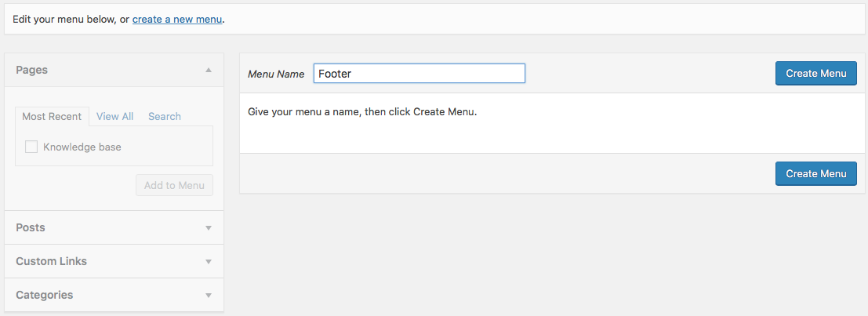Open the Categories accordion heading
Image resolution: width=868 pixels, height=316 pixels.
click(x=44, y=295)
